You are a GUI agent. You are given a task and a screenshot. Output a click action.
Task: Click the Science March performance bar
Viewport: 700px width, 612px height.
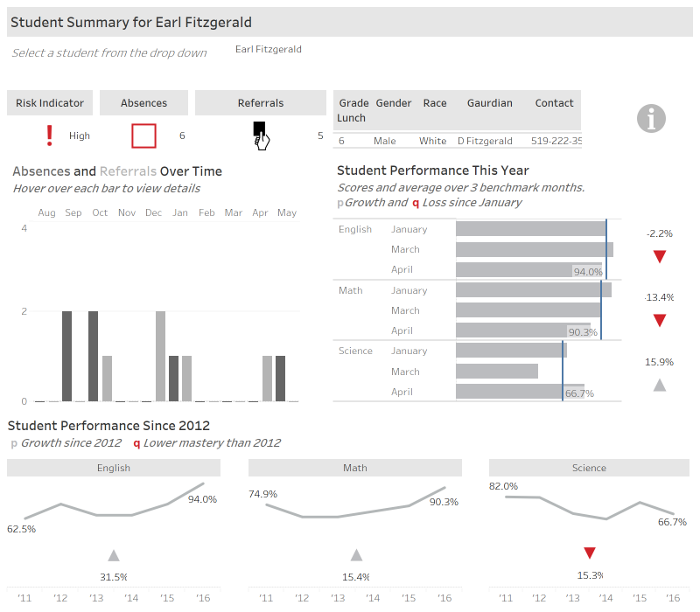pyautogui.click(x=496, y=372)
